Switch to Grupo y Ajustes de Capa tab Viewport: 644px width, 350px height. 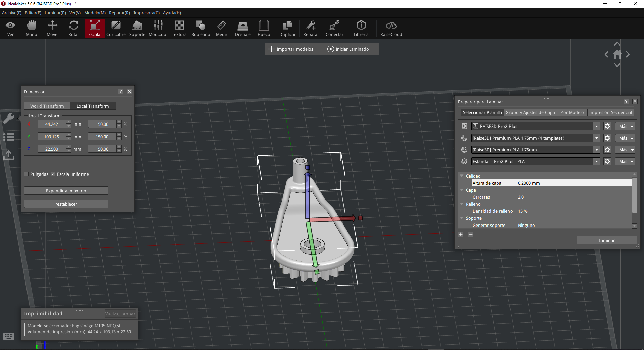click(530, 112)
